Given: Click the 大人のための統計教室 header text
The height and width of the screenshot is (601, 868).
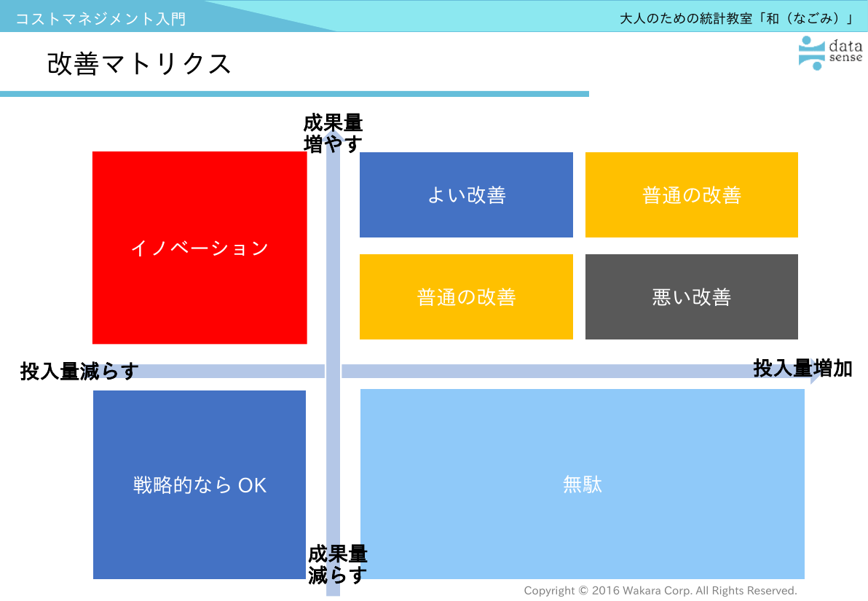Looking at the screenshot, I should coord(738,18).
